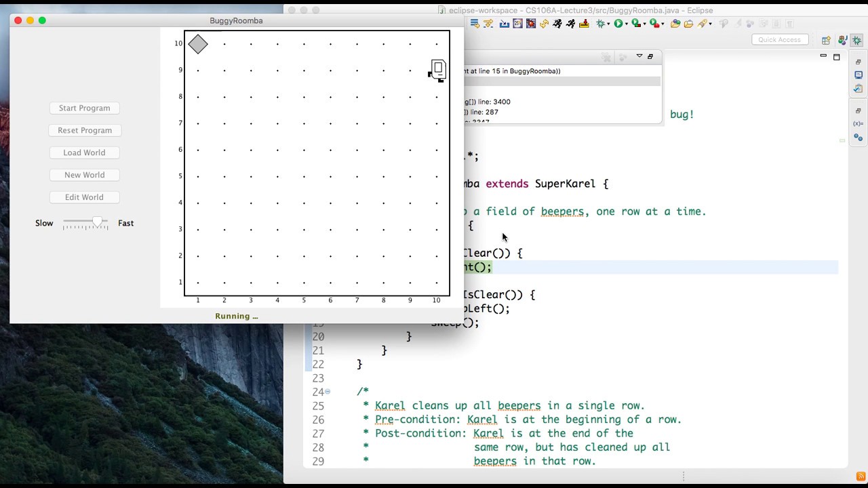This screenshot has width=868, height=488.
Task: Click the first running-man toolbar icon
Action: pyautogui.click(x=557, y=24)
